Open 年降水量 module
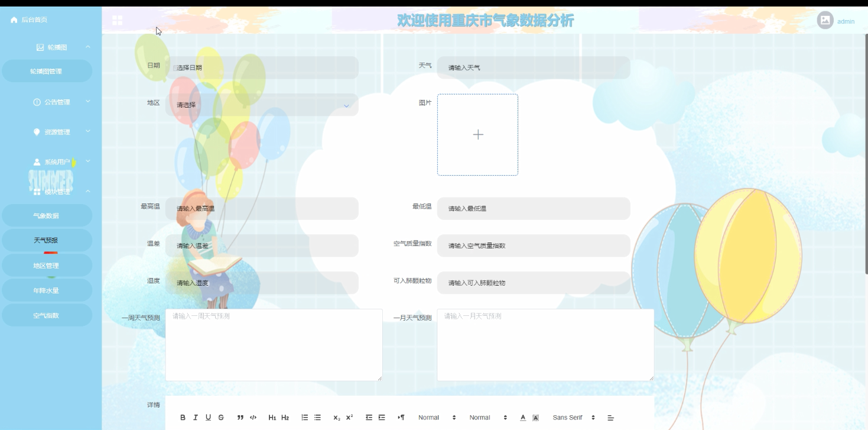Screen dimensions: 868x430 point(47,290)
